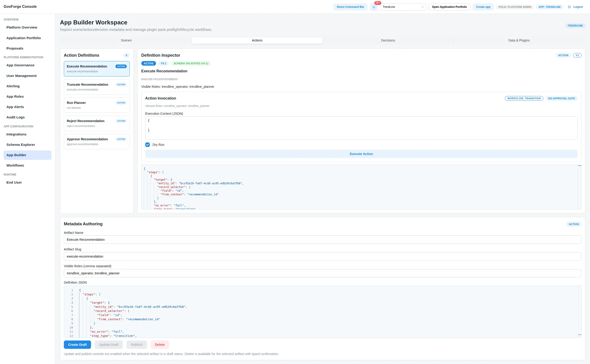Click the Demo Command Bar button
Viewport: 590px width, 364px height.
click(350, 7)
